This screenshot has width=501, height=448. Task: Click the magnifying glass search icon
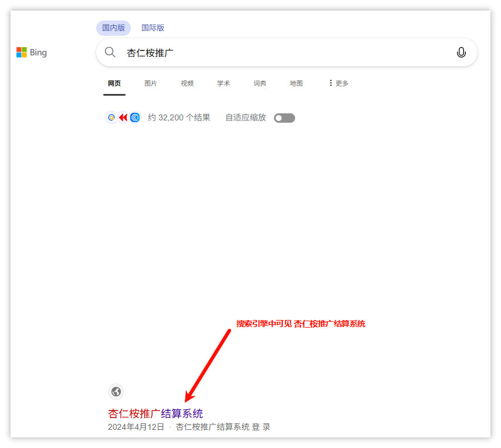pyautogui.click(x=110, y=52)
